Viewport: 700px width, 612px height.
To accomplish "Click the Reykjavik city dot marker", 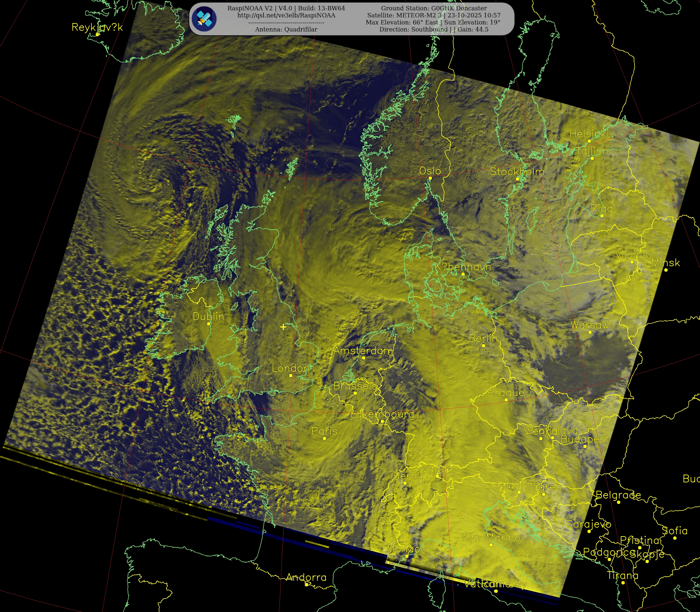I will 97,35.
